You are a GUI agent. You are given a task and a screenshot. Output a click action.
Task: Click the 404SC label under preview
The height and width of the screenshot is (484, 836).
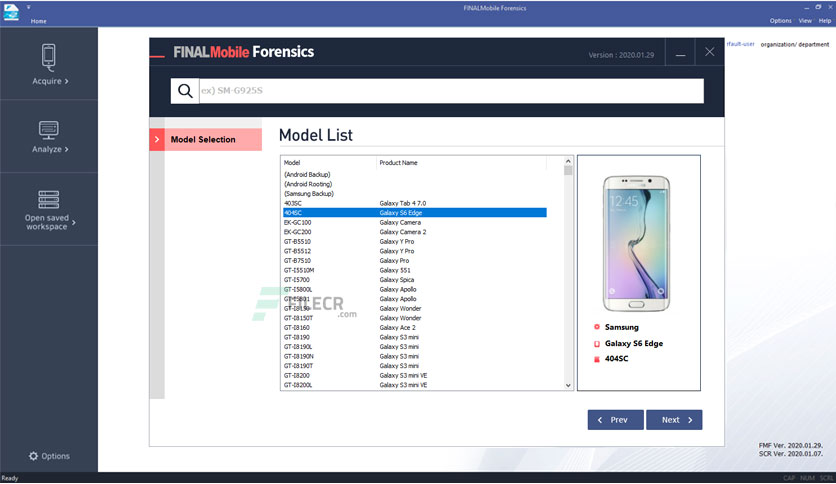[x=616, y=359]
